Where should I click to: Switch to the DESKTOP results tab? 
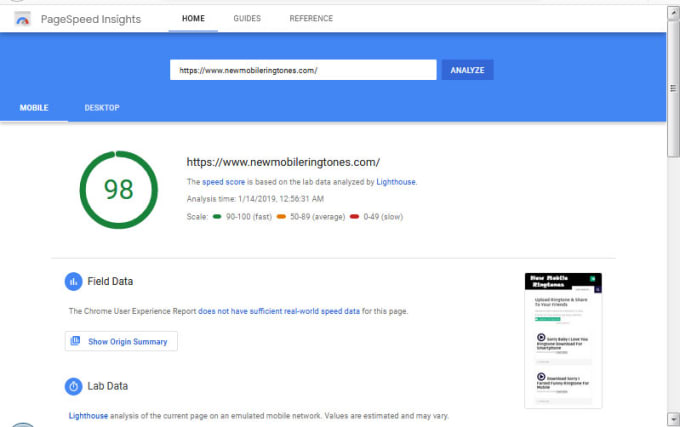click(102, 108)
